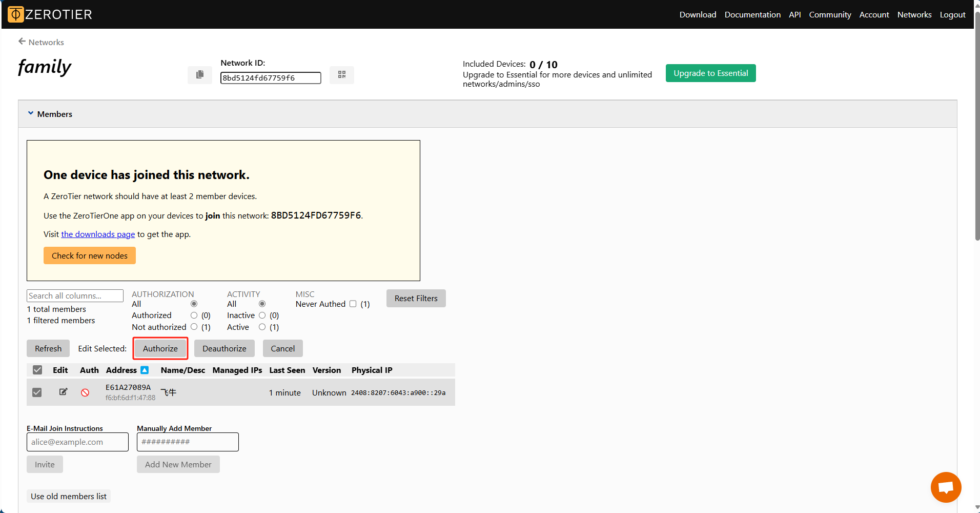Click the not-authorized icon for E61A27089A
The image size is (980, 513).
pyautogui.click(x=85, y=392)
